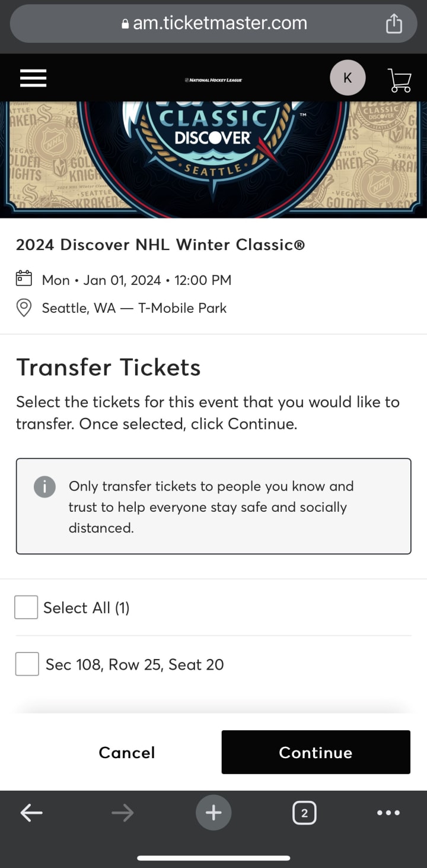
Task: Tap the Winter Classic event banner
Action: [x=213, y=159]
